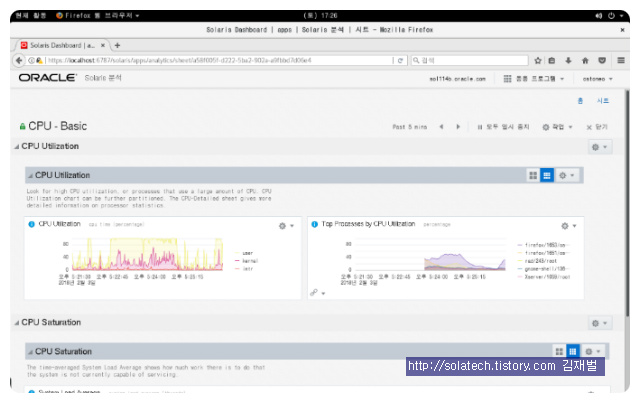
Task: Click the home link at top right
Action: tap(580, 101)
